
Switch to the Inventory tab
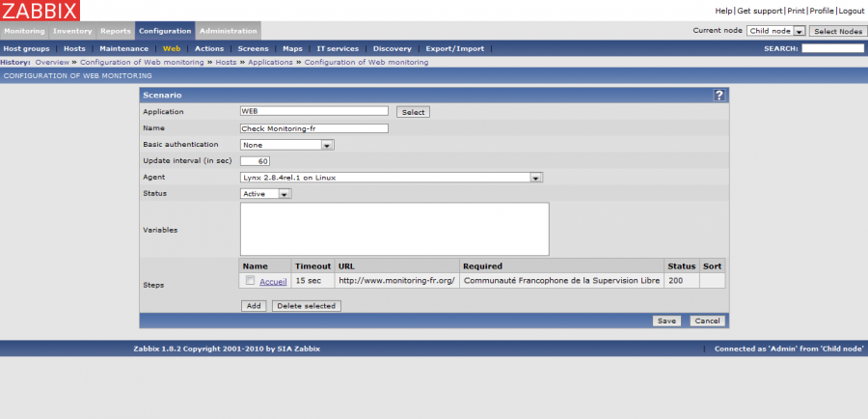point(72,31)
